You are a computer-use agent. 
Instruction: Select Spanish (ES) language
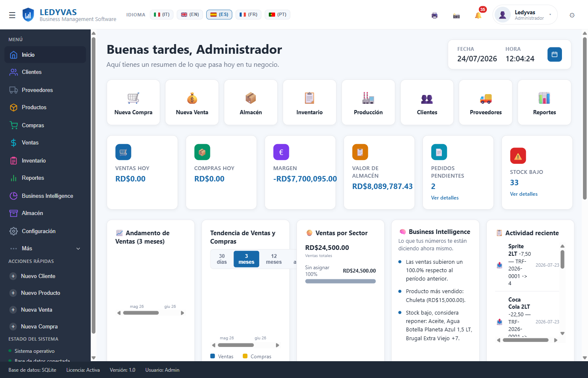[219, 15]
